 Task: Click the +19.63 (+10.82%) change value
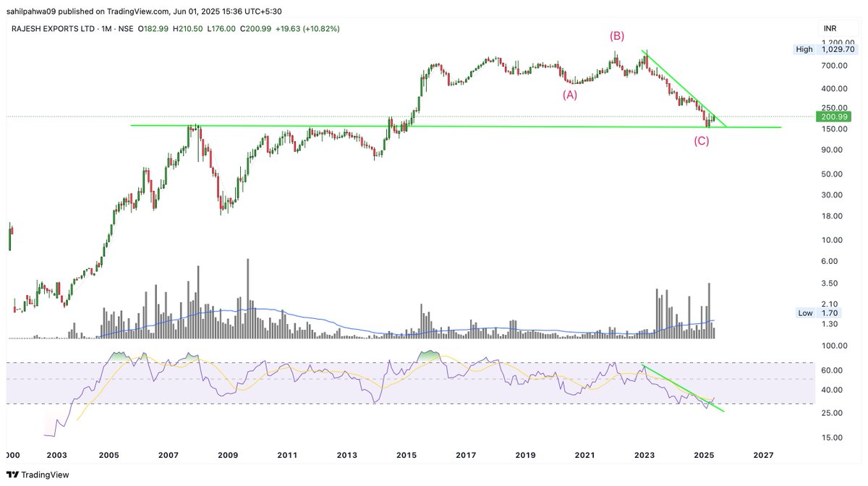tap(308, 28)
